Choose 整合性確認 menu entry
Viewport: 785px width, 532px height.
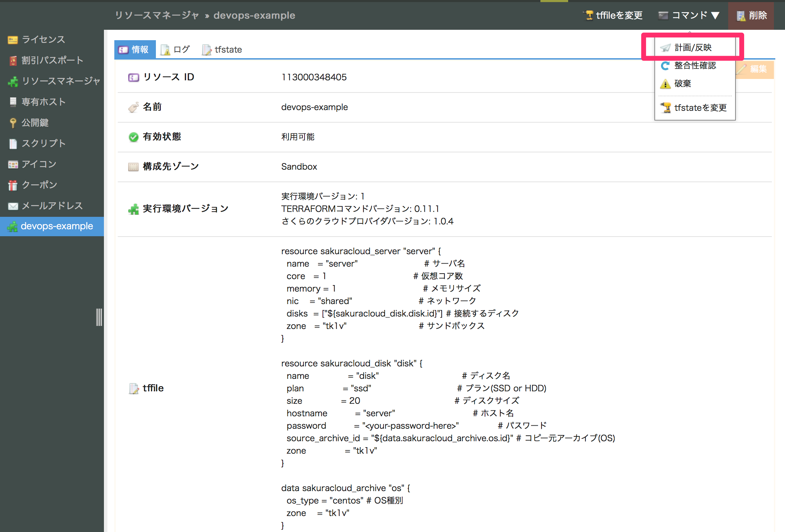[x=695, y=66]
